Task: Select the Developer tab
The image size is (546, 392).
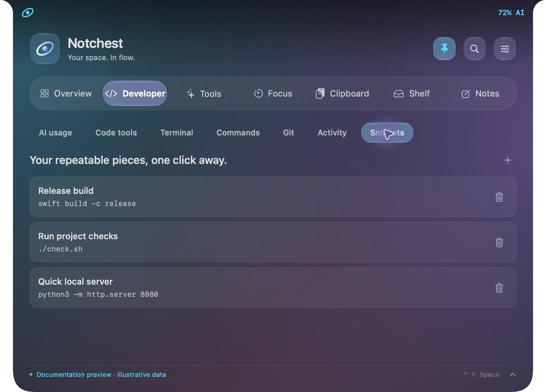Action: (135, 94)
